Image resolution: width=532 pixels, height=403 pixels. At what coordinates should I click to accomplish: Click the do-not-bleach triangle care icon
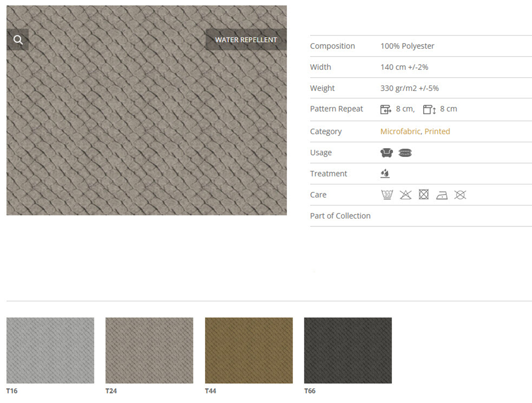tap(405, 195)
